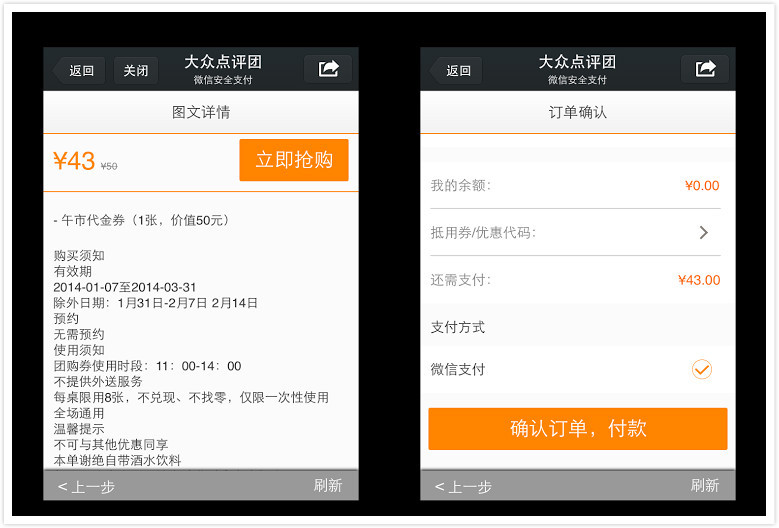
Task: Tap the 团购券使用时段：11：00-14：00 line
Action: point(148,366)
